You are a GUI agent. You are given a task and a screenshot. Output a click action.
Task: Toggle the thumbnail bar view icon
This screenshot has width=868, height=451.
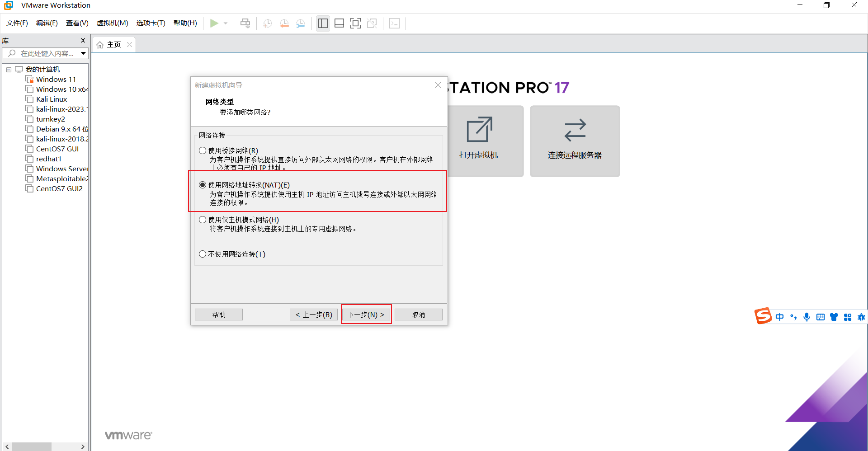click(x=339, y=23)
